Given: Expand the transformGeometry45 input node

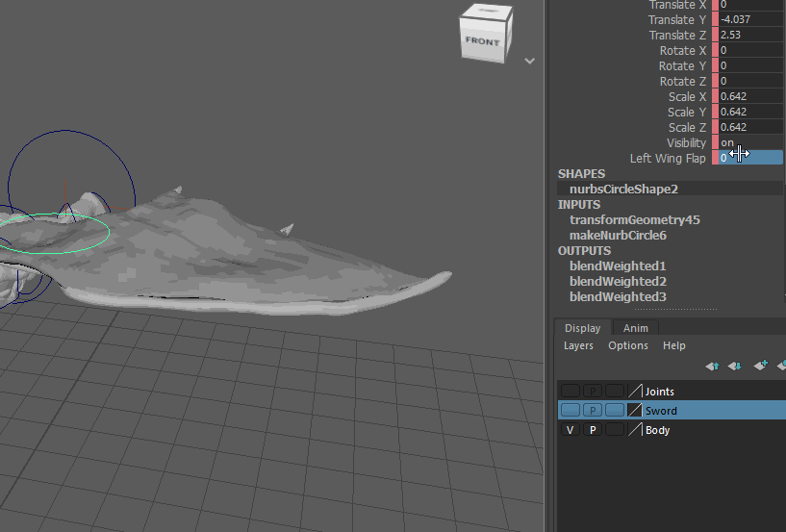Looking at the screenshot, I should pyautogui.click(x=635, y=219).
